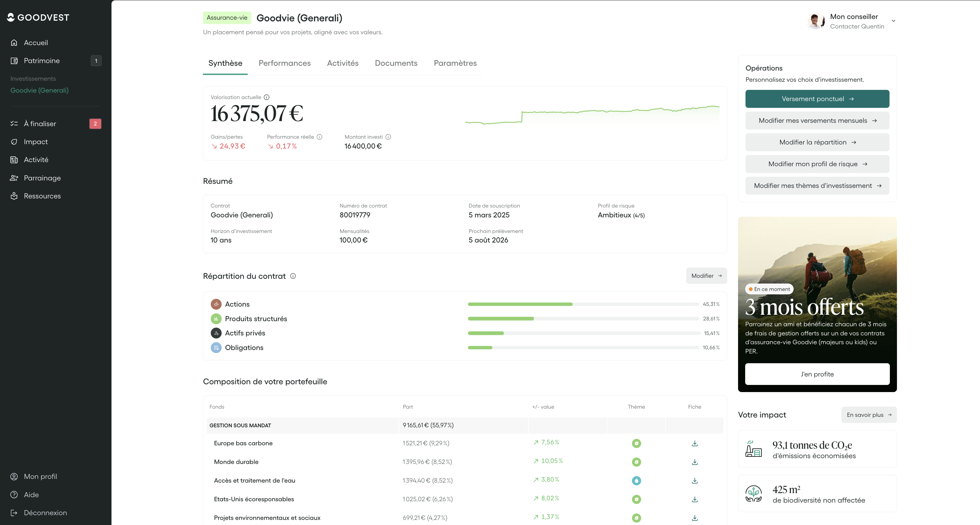Download Accès et traitement de l'eau sheet
This screenshot has width=980, height=525.
pos(695,481)
